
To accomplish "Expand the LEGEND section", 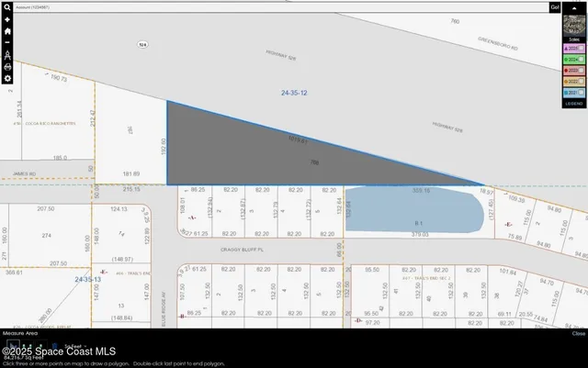I will pyautogui.click(x=573, y=104).
